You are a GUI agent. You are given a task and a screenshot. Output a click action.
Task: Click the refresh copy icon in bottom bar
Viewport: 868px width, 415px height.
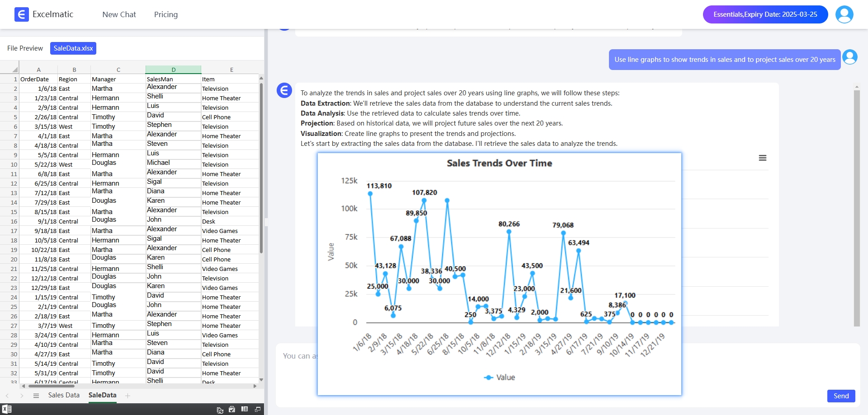pos(220,410)
